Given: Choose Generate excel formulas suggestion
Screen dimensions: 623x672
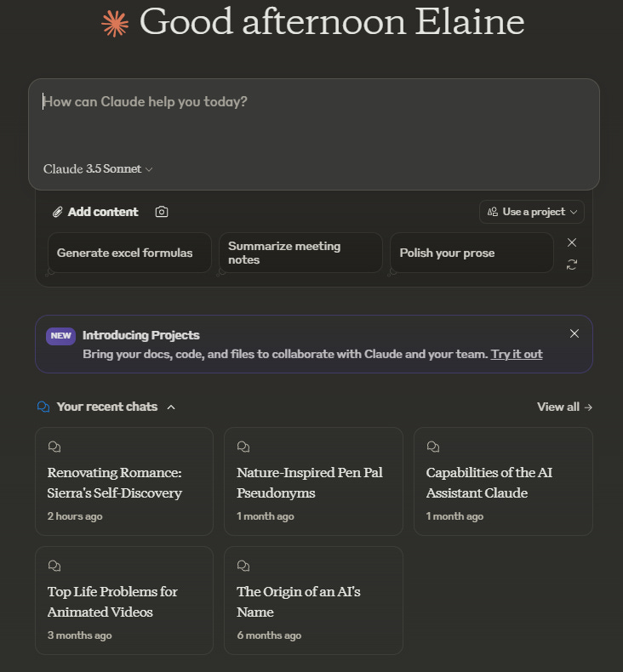Looking at the screenshot, I should tap(129, 253).
